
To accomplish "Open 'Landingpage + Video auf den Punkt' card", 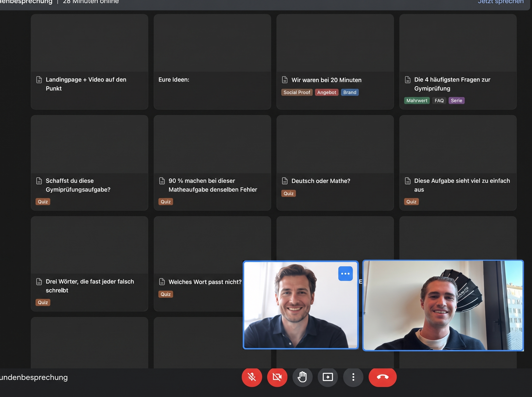I will pyautogui.click(x=89, y=62).
